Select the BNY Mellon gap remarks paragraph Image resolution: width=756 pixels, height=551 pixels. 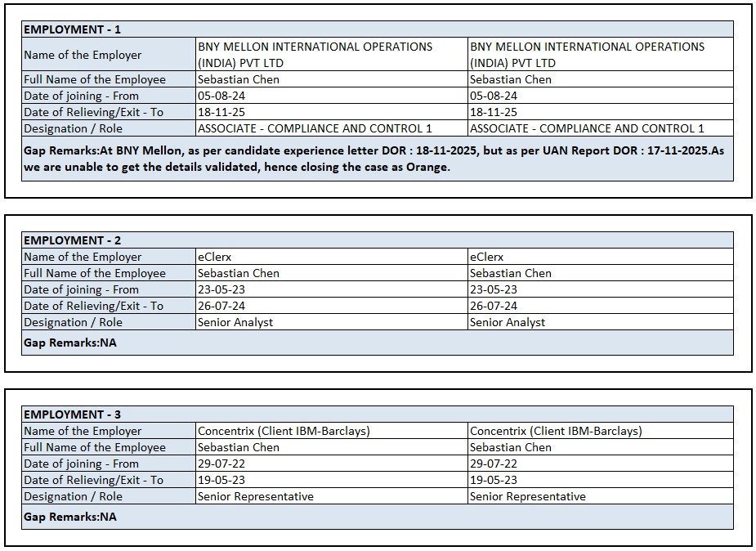[x=374, y=159]
